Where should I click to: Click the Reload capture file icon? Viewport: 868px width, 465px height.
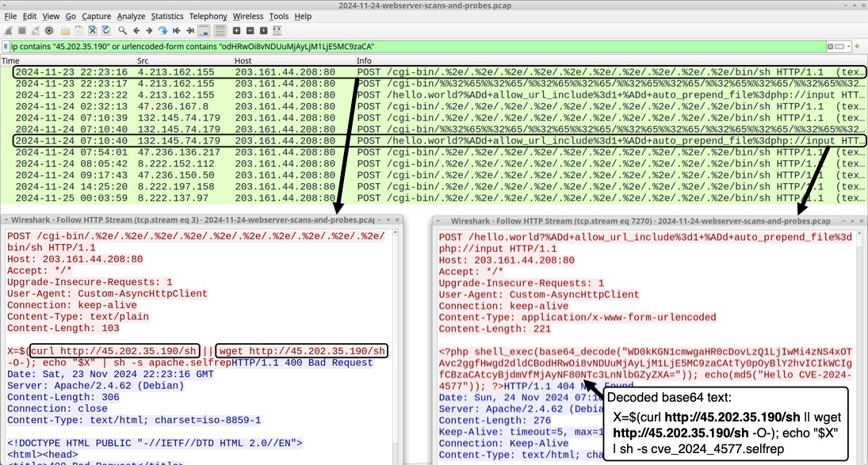tap(105, 31)
